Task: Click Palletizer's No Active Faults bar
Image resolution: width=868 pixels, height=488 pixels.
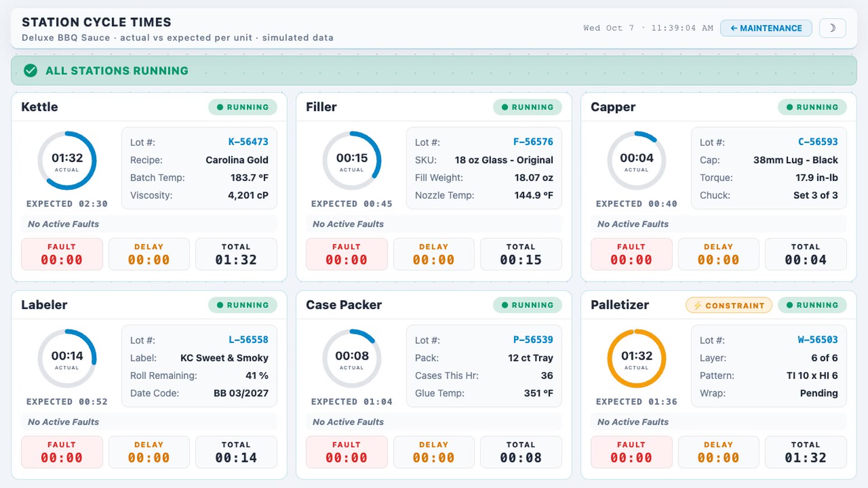Action: click(x=719, y=422)
